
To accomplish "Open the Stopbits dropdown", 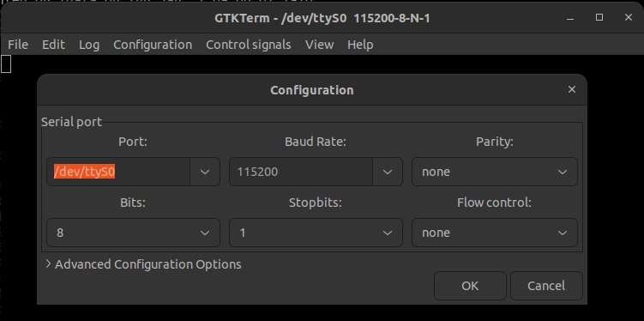I will coord(316,233).
